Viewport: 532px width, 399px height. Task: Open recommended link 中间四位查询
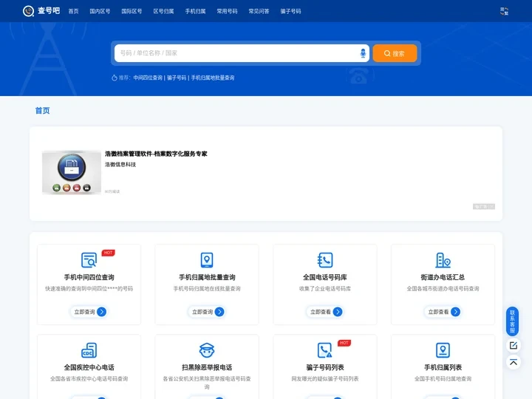[148, 78]
